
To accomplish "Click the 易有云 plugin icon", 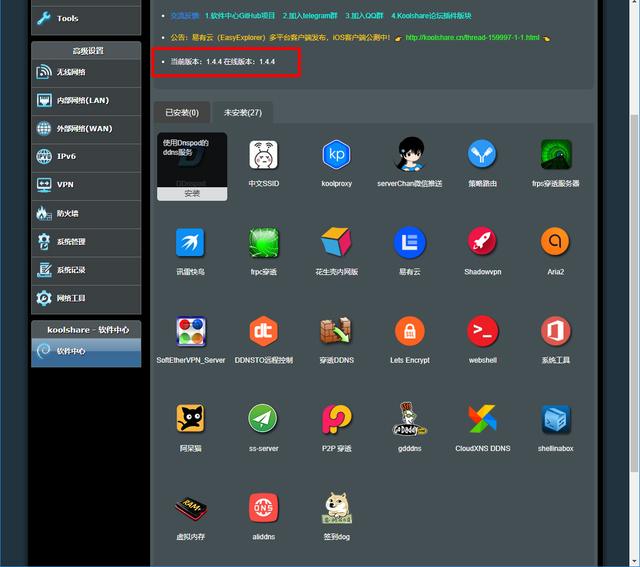I will [x=409, y=242].
